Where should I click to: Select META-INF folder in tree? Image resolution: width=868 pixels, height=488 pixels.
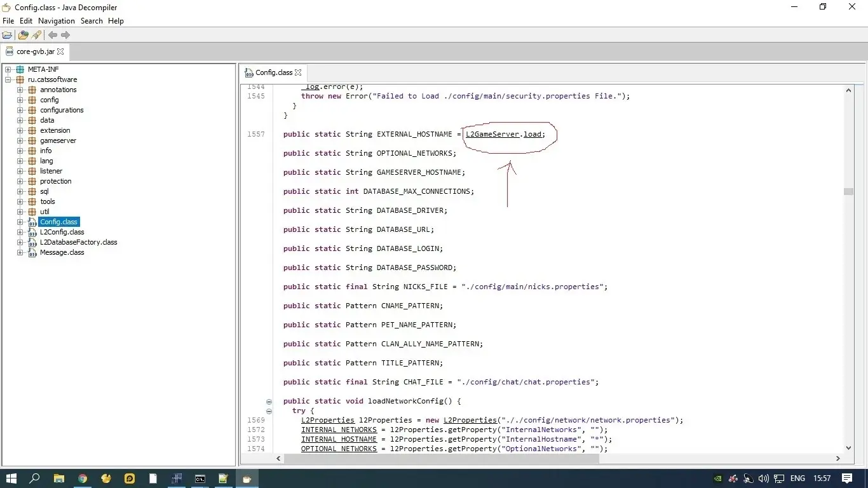(x=43, y=69)
